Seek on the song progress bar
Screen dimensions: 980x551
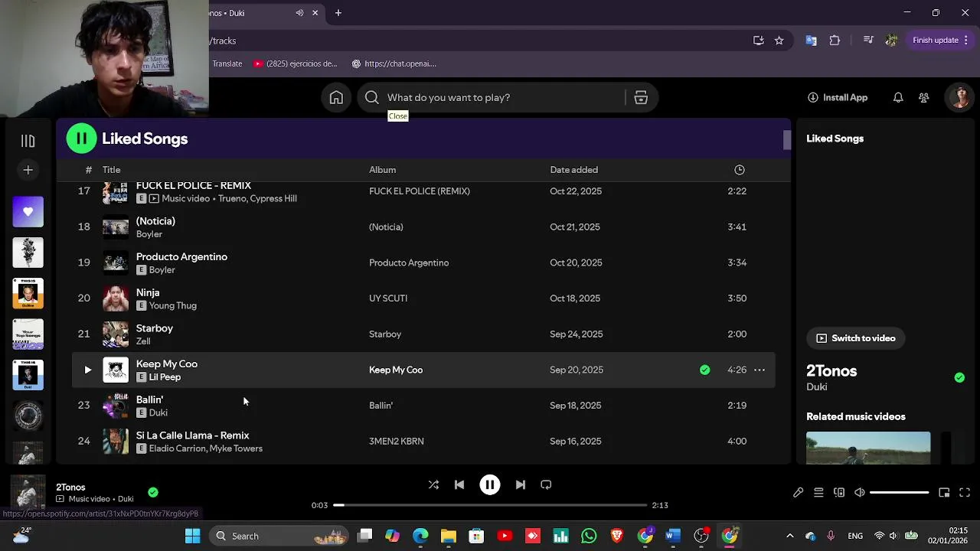click(490, 505)
